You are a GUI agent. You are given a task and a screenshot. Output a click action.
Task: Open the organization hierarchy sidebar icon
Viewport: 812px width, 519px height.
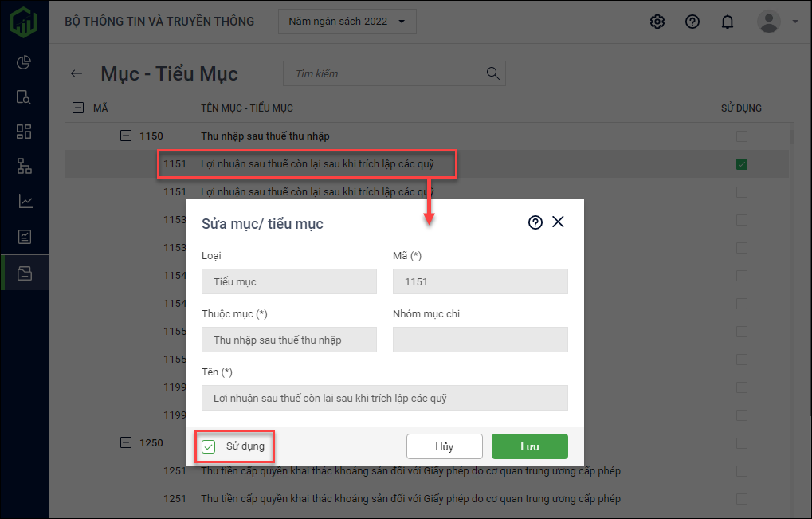tap(24, 166)
